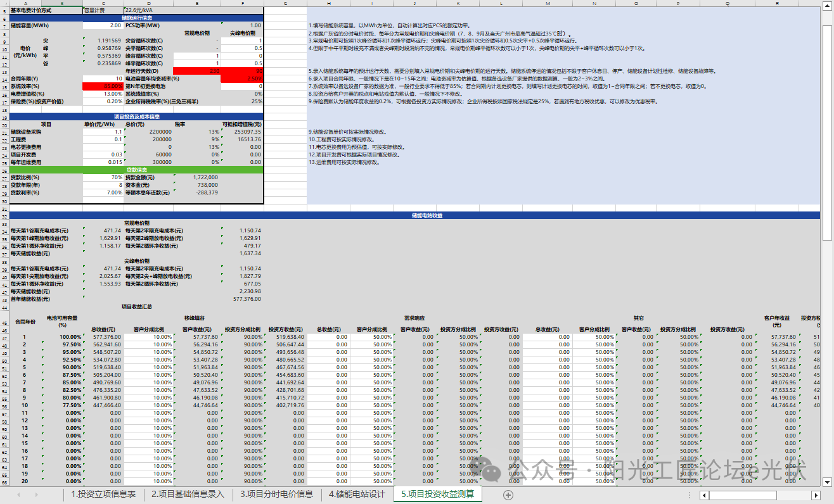Click the horizontal scrollbar right arrow

tap(817, 495)
